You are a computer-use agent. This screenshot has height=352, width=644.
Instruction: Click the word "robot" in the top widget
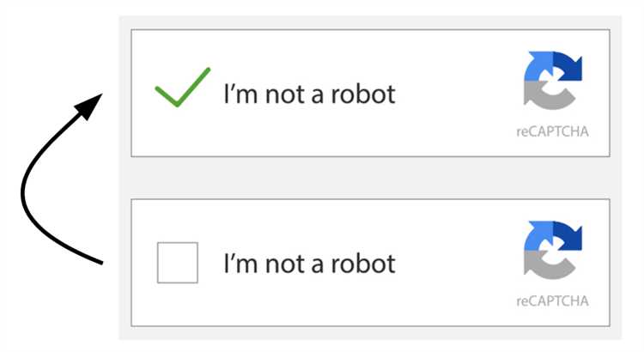[363, 94]
